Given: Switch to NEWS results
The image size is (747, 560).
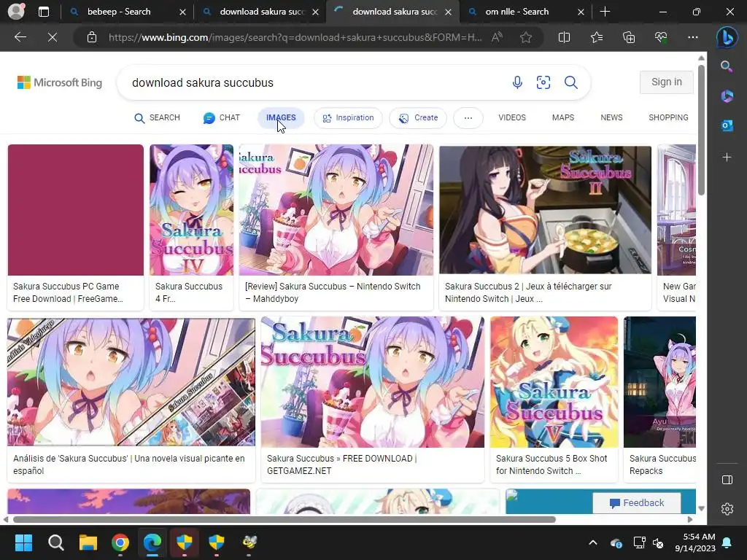Looking at the screenshot, I should pyautogui.click(x=611, y=117).
